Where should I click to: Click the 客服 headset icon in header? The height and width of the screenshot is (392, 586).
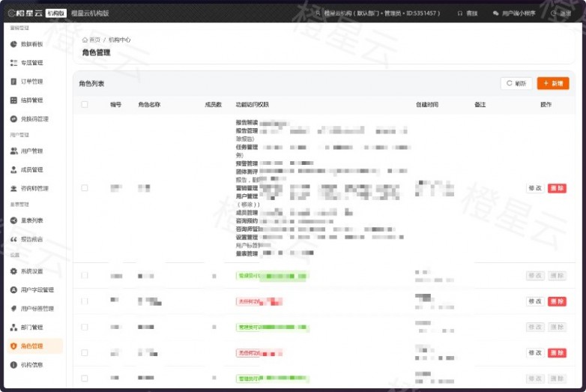point(460,13)
